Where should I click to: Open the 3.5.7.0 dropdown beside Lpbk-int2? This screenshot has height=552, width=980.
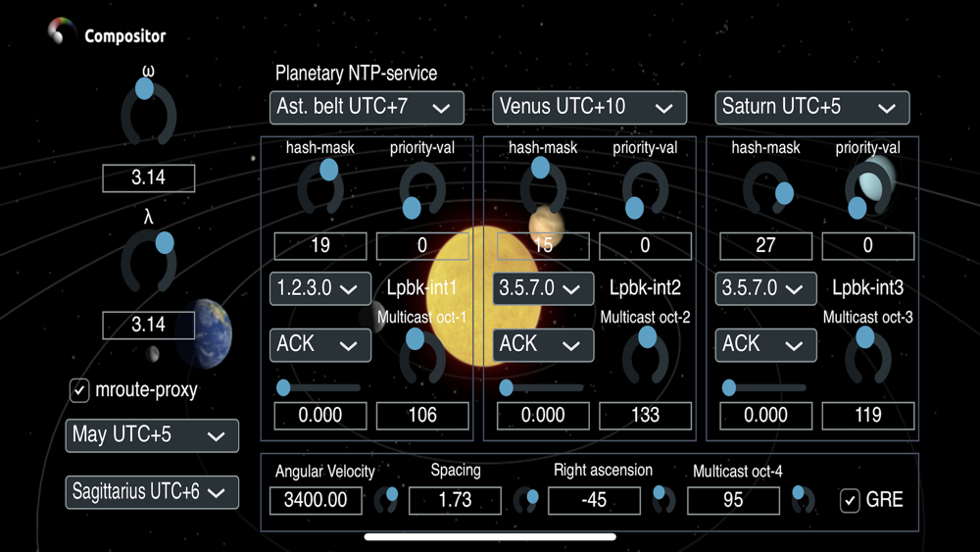(x=543, y=289)
